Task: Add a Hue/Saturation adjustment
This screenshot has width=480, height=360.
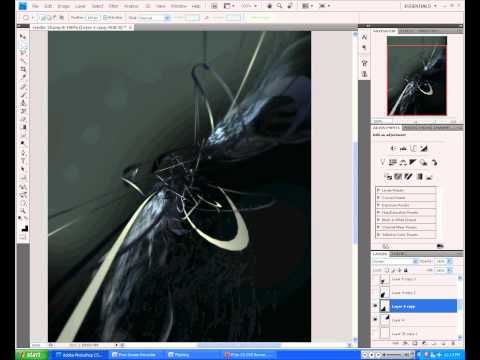Action: [x=393, y=162]
